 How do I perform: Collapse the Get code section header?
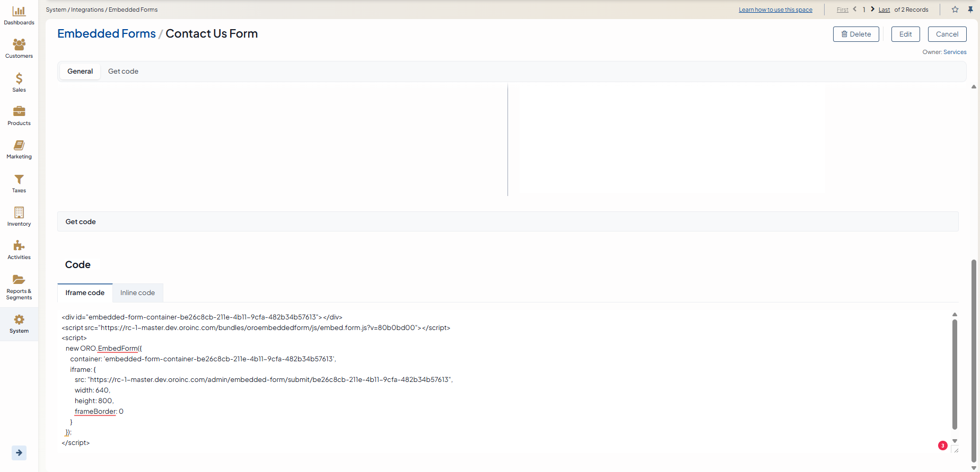coord(81,221)
